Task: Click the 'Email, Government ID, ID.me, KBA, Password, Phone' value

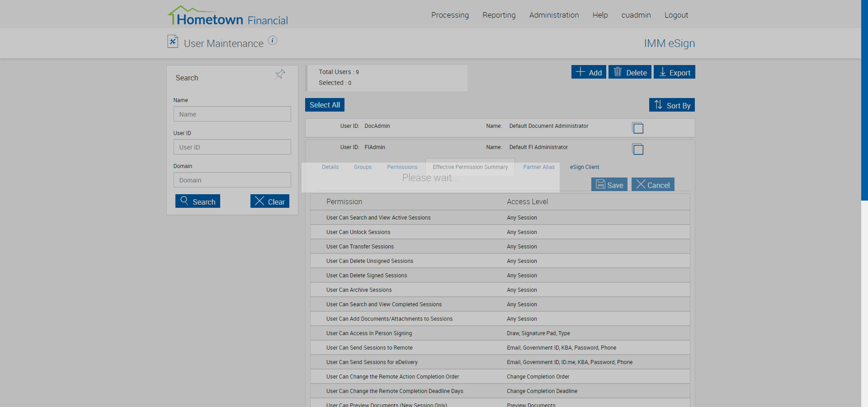Action: click(570, 362)
